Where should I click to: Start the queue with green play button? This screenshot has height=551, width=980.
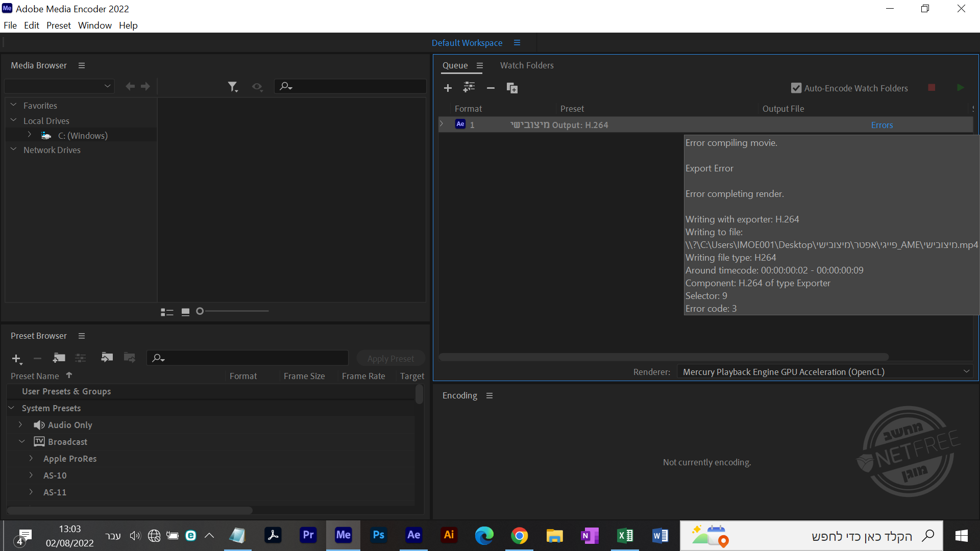point(960,88)
